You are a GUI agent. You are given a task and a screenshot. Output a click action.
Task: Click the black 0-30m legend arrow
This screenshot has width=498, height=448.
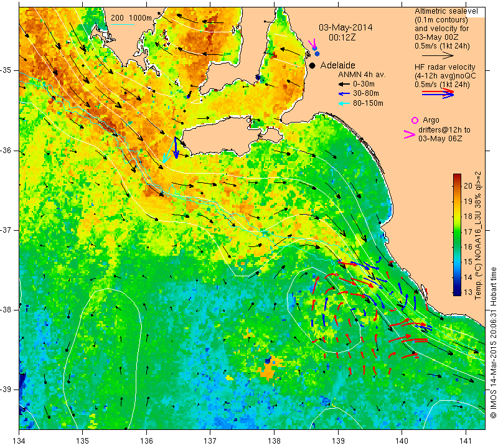(344, 85)
